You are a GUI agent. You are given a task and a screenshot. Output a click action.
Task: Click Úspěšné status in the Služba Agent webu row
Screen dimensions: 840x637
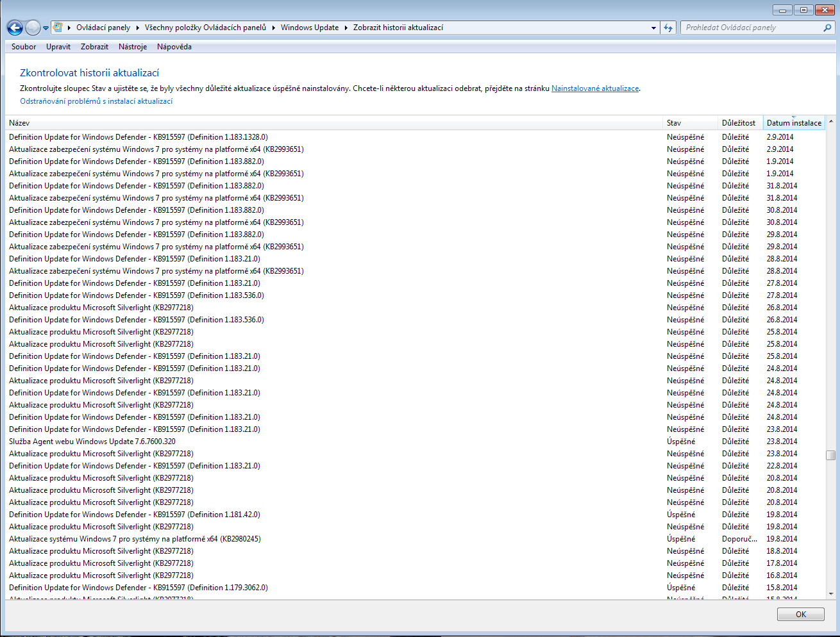point(681,442)
